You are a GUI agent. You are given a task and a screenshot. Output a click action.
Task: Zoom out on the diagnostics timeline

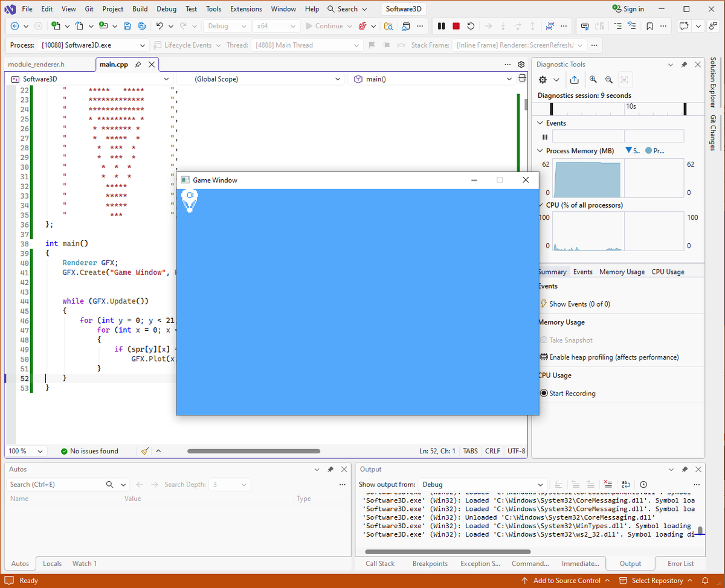(608, 80)
